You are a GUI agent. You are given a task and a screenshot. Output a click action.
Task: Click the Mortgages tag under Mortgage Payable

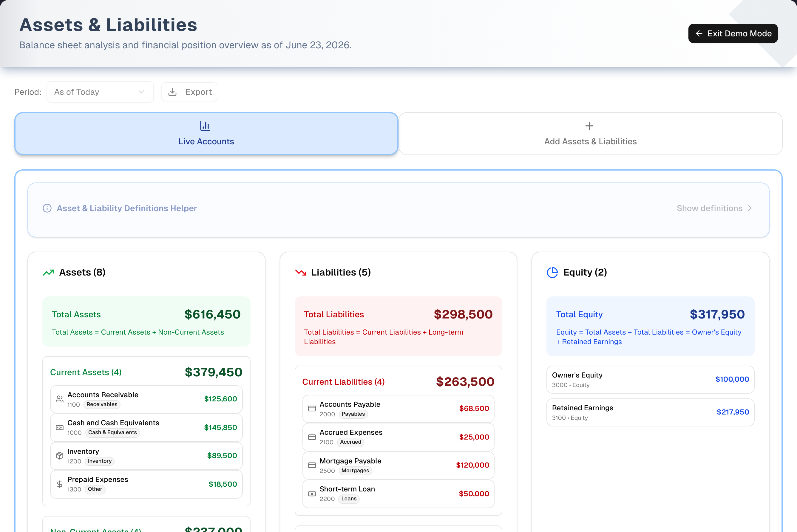355,471
